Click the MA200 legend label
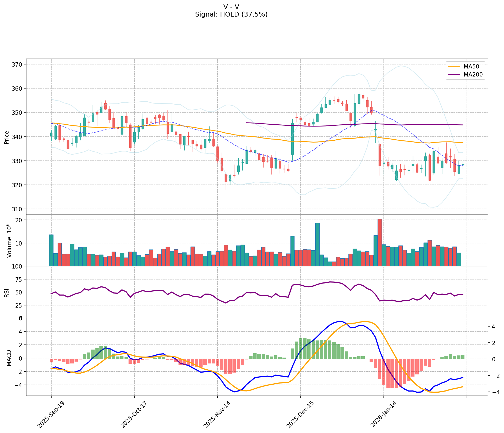Viewport: 504px width, 433px height. [473, 75]
